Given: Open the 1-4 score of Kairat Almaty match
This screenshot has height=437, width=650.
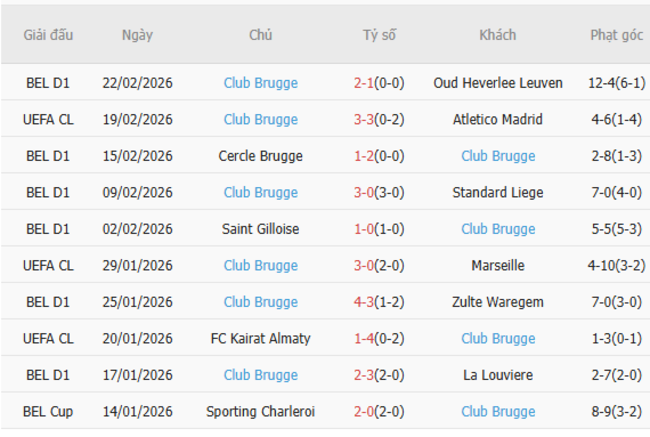Looking at the screenshot, I should (364, 339).
